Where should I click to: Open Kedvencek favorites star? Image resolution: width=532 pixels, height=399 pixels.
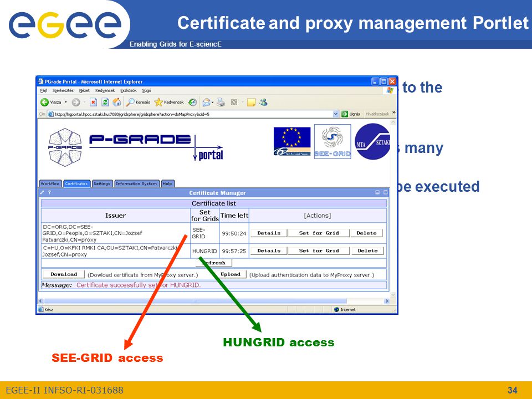[x=158, y=102]
